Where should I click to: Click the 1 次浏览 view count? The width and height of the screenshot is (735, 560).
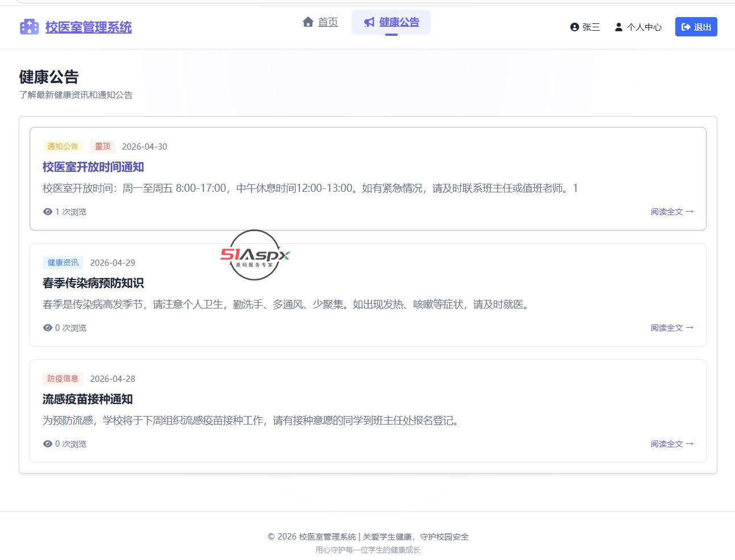71,212
